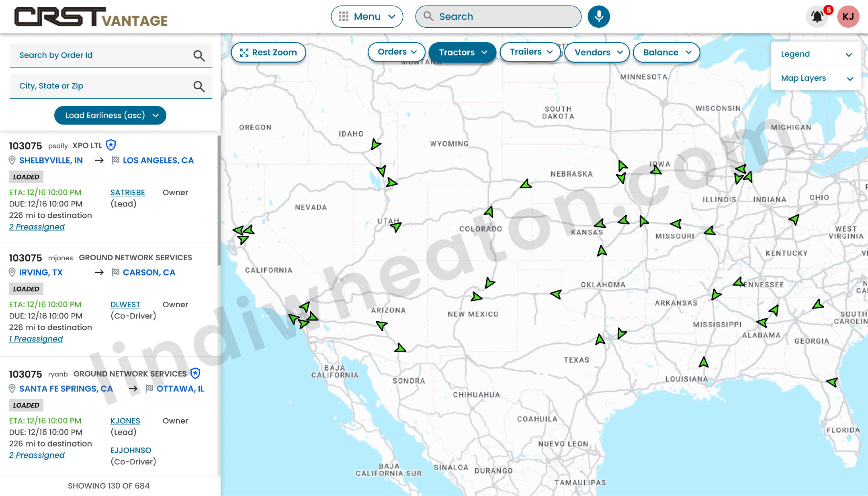Click the notification bell icon
The width and height of the screenshot is (868, 496).
[816, 16]
